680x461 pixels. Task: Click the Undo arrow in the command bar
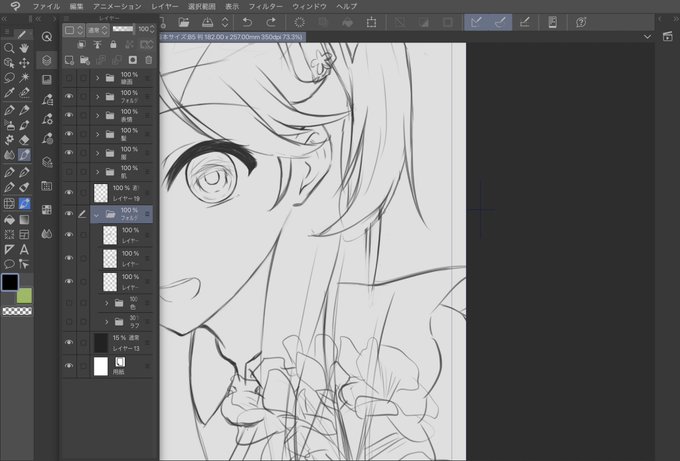coord(247,22)
